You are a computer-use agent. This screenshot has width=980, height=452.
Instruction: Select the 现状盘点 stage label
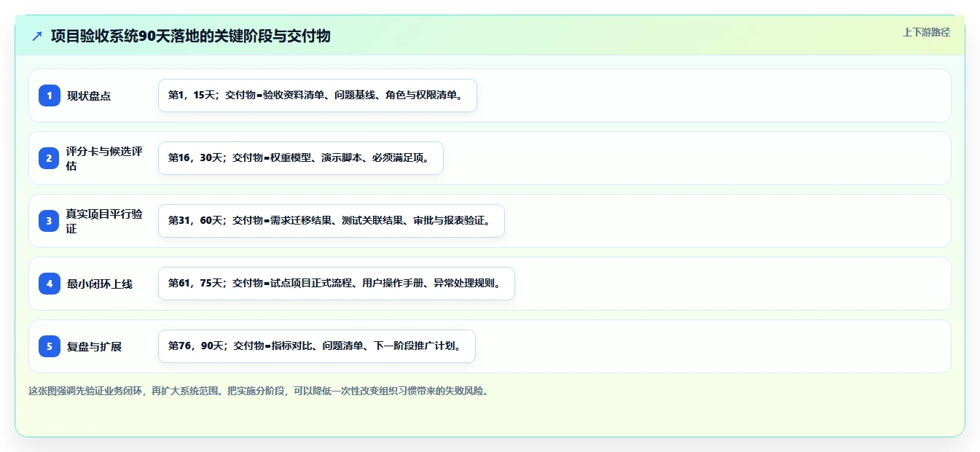tap(89, 96)
